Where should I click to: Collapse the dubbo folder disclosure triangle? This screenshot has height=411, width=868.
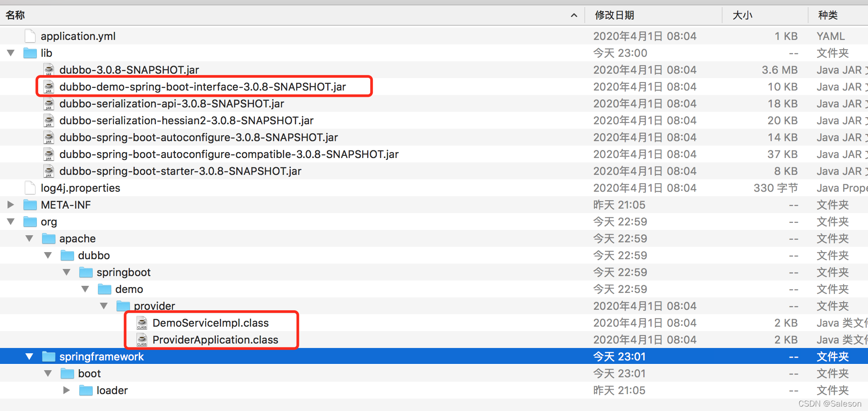point(48,255)
